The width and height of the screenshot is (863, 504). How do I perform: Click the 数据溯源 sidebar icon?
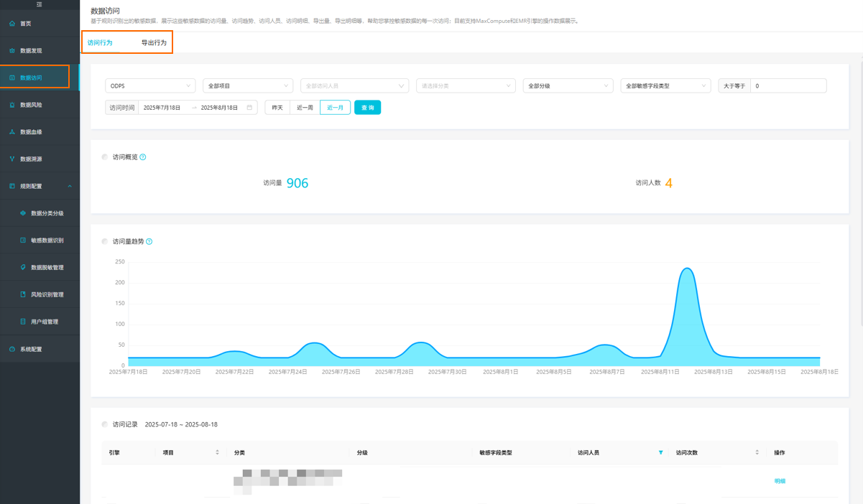(x=12, y=159)
